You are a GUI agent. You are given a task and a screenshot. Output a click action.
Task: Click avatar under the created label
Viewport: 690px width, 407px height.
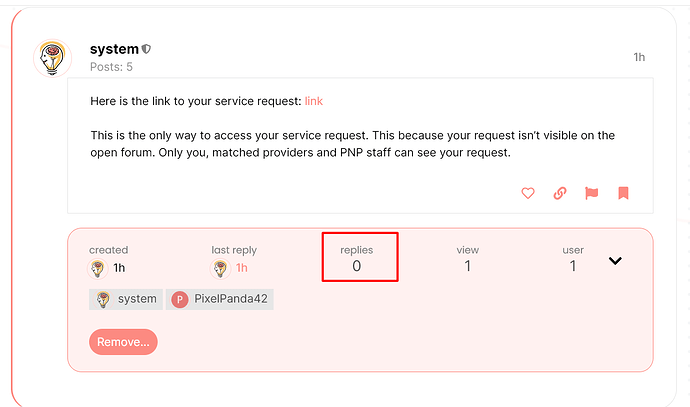pos(97,268)
